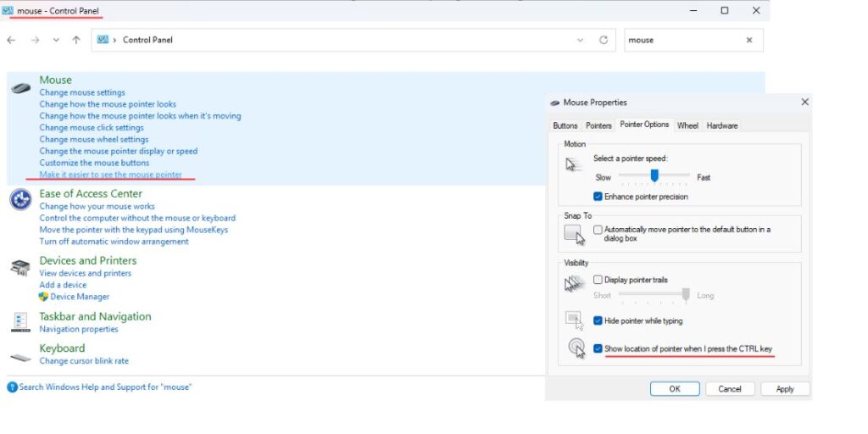The width and height of the screenshot is (868, 434).
Task: Expand the address bar history dropdown
Action: [x=581, y=40]
